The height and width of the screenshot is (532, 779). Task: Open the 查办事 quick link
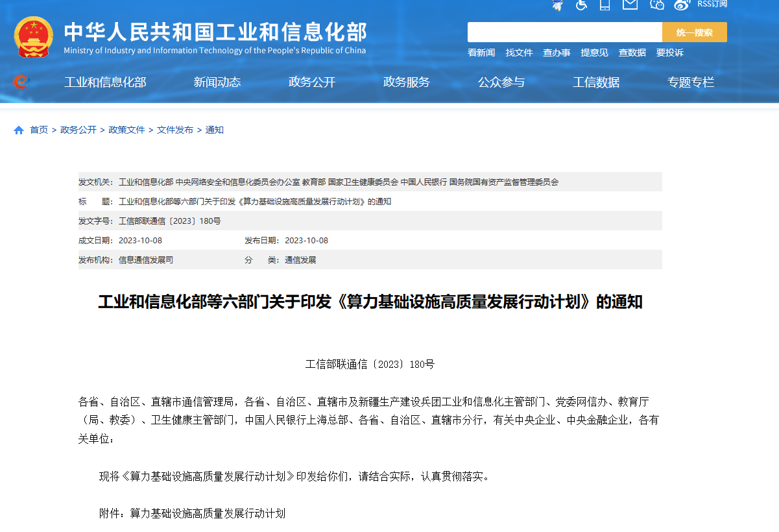(x=557, y=53)
